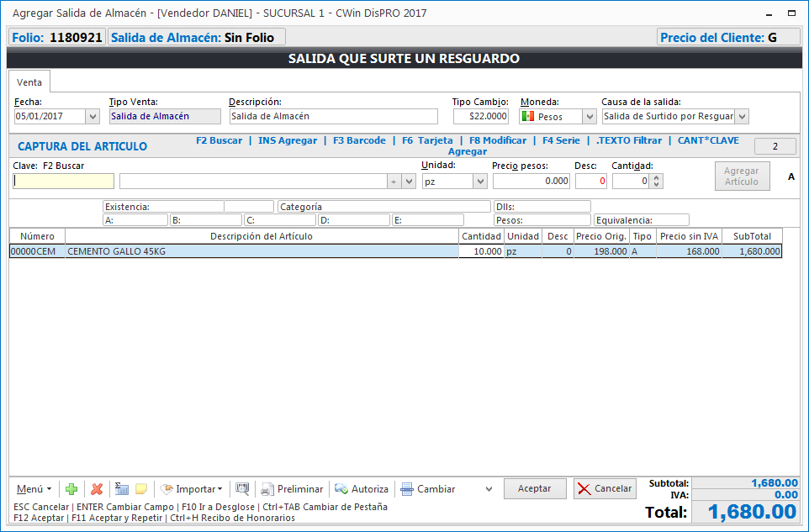Expand the Moneda currency dropdown

(x=589, y=117)
